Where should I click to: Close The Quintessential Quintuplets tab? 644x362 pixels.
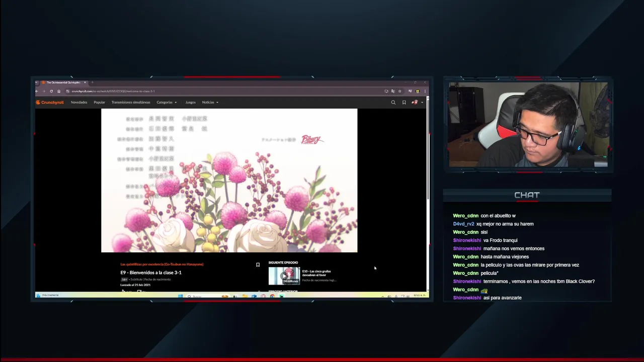coord(85,82)
